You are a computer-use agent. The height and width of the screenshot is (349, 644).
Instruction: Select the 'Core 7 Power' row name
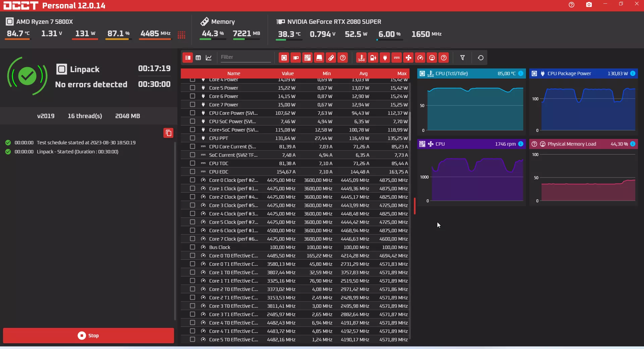pos(224,105)
